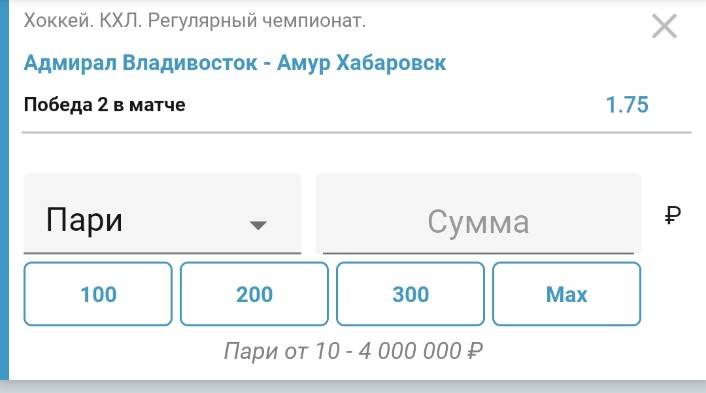
Task: Select the Победа 2 в матче outcome label
Action: pos(104,105)
